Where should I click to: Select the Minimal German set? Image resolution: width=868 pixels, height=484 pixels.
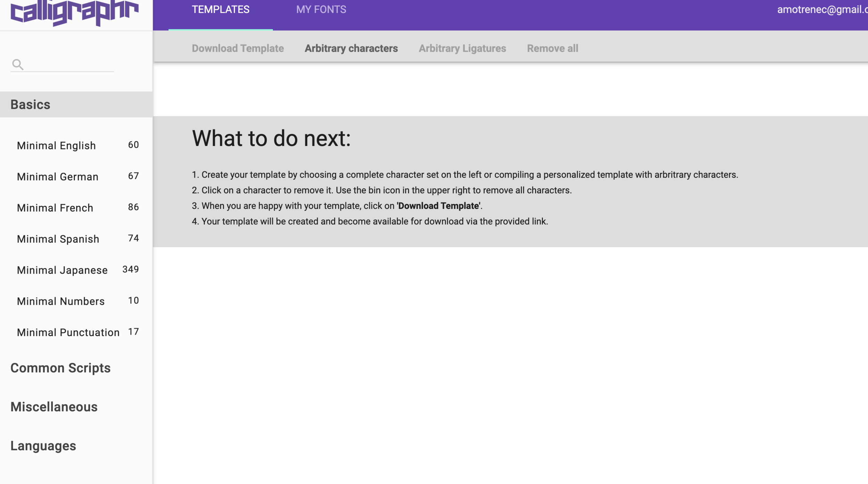76,177
